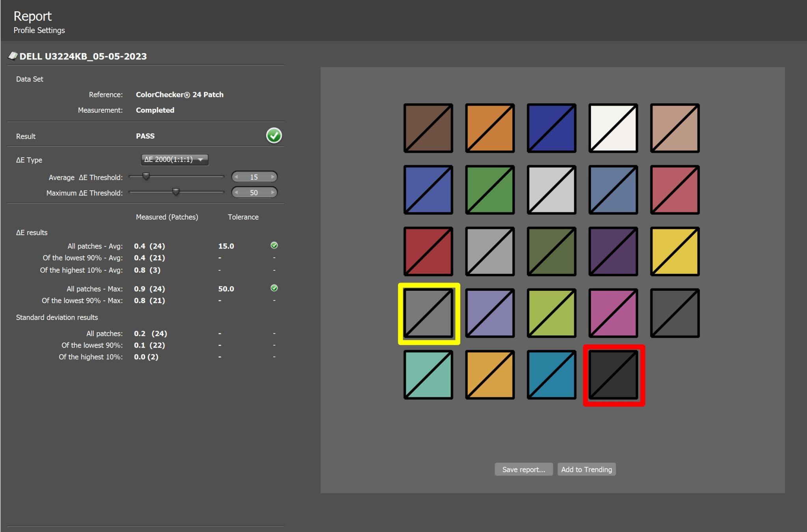Select the magenta color patch
The image size is (807, 532).
click(x=613, y=313)
